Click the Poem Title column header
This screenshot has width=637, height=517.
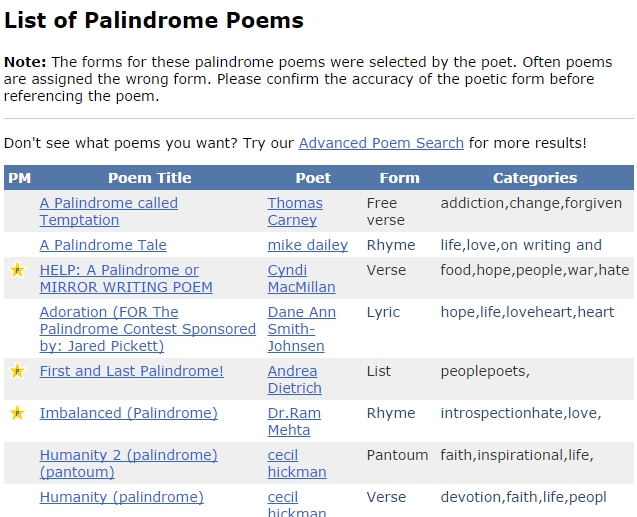tap(149, 178)
